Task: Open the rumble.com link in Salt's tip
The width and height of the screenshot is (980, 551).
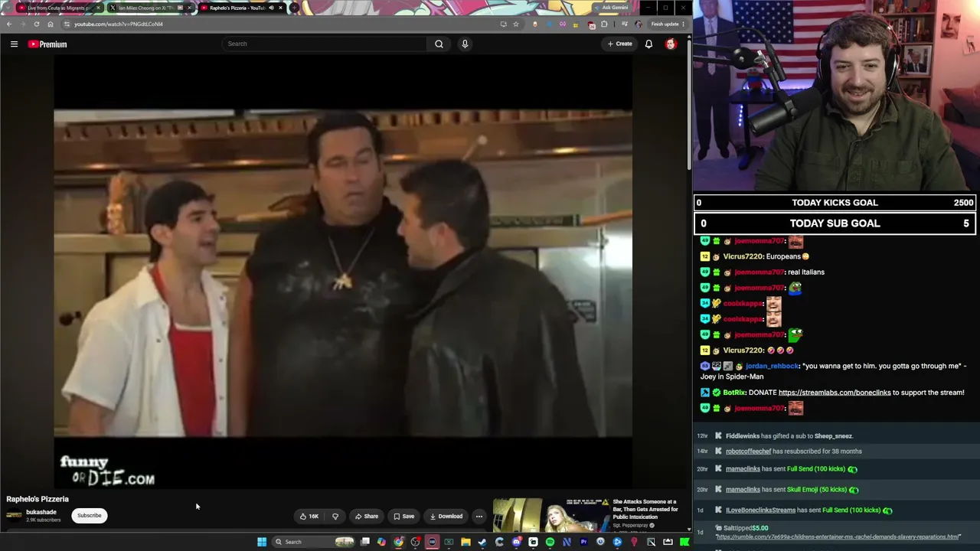Action: [x=838, y=537]
